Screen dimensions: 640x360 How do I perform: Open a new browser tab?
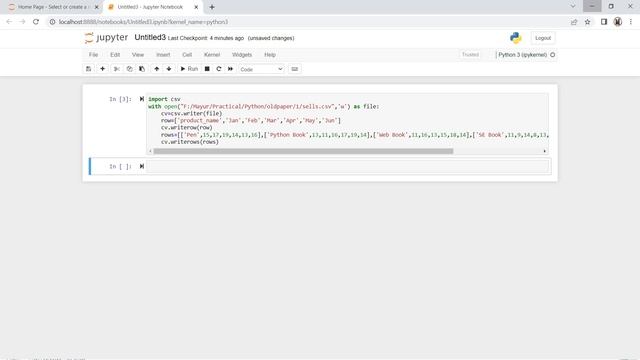pyautogui.click(x=212, y=7)
